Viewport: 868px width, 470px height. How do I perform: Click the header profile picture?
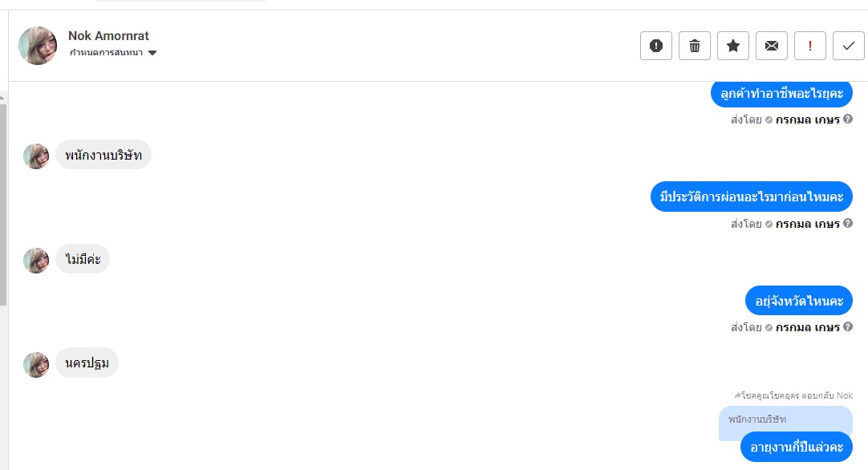(x=38, y=46)
